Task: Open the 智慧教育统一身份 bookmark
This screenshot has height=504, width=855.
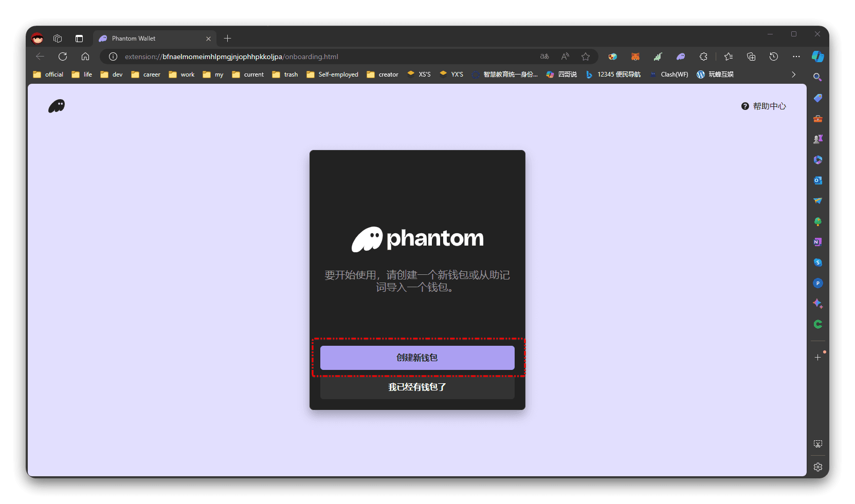Action: 505,74
